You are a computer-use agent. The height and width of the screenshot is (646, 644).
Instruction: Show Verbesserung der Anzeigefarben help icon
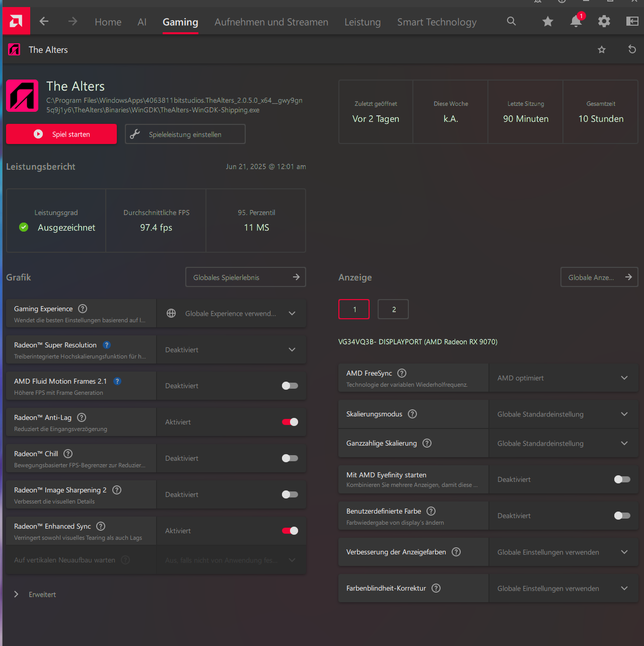[x=456, y=552]
